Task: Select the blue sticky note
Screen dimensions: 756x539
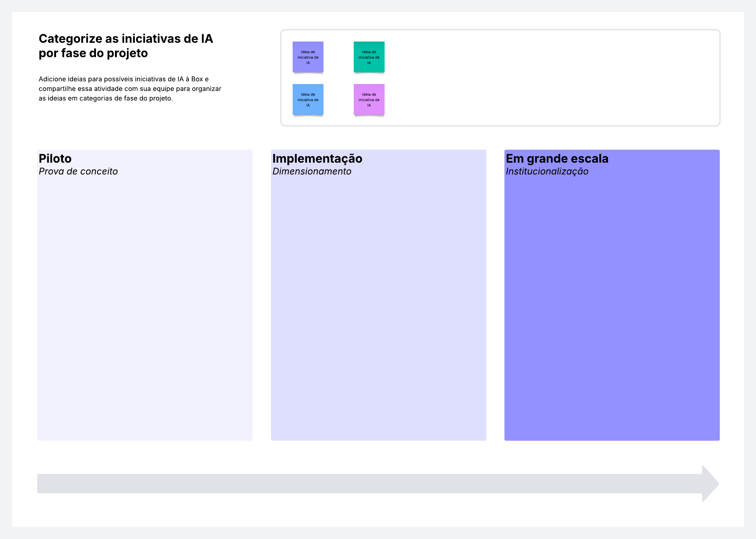Action: pyautogui.click(x=307, y=99)
